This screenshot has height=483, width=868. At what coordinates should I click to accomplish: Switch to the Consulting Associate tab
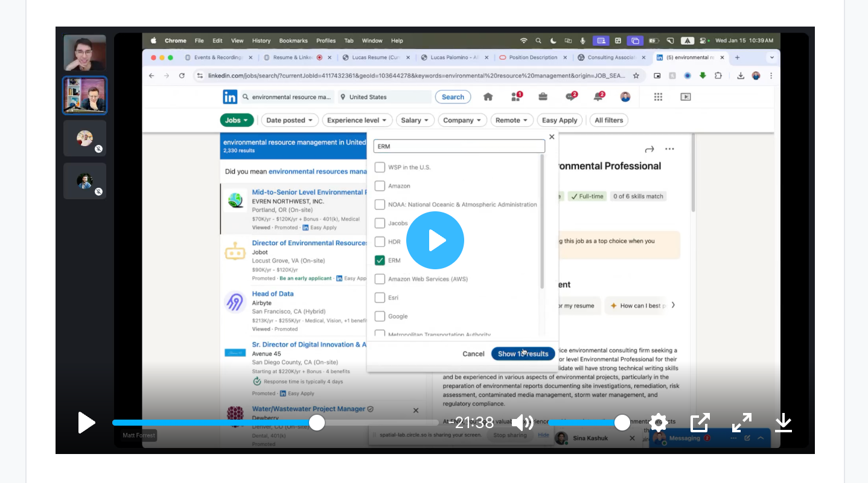611,57
